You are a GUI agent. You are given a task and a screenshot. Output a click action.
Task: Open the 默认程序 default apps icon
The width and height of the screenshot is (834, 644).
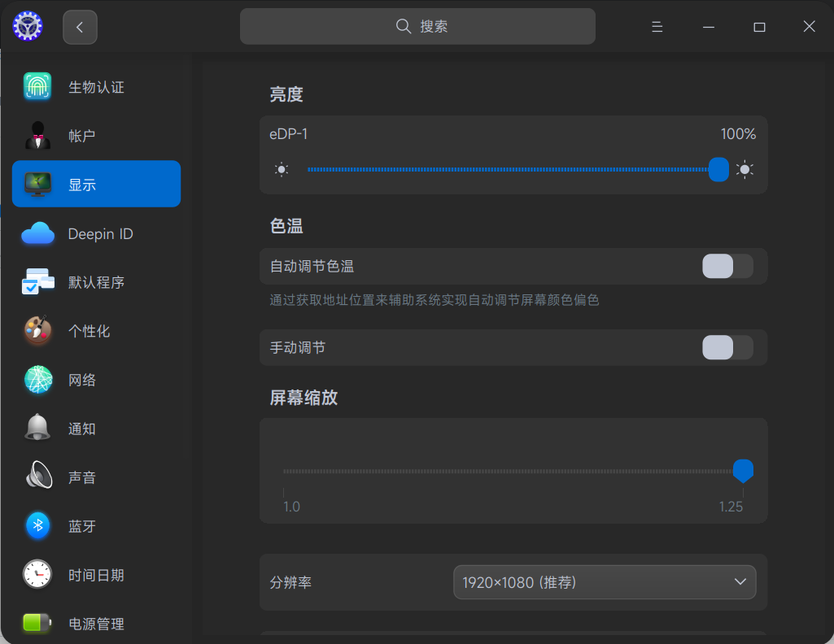coord(37,282)
